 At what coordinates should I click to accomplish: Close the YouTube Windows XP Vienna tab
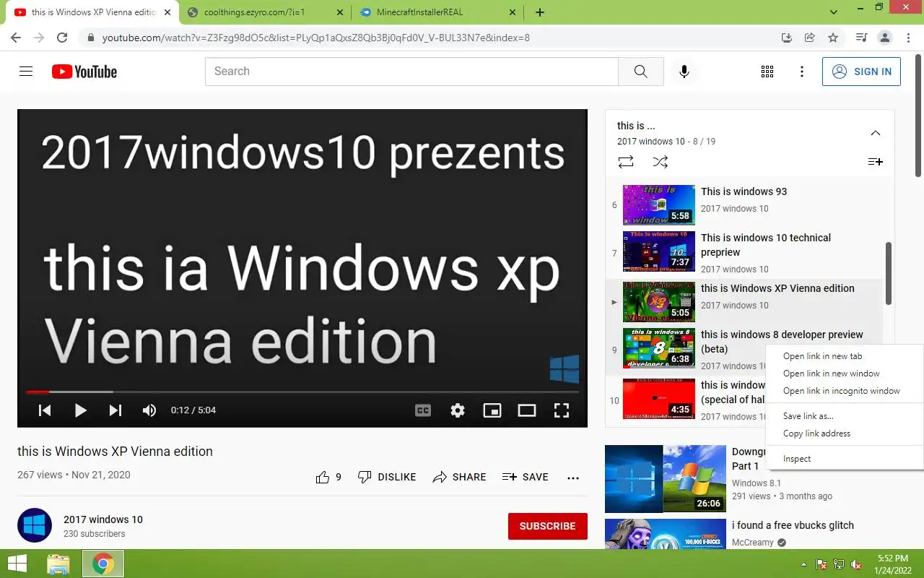click(x=167, y=12)
